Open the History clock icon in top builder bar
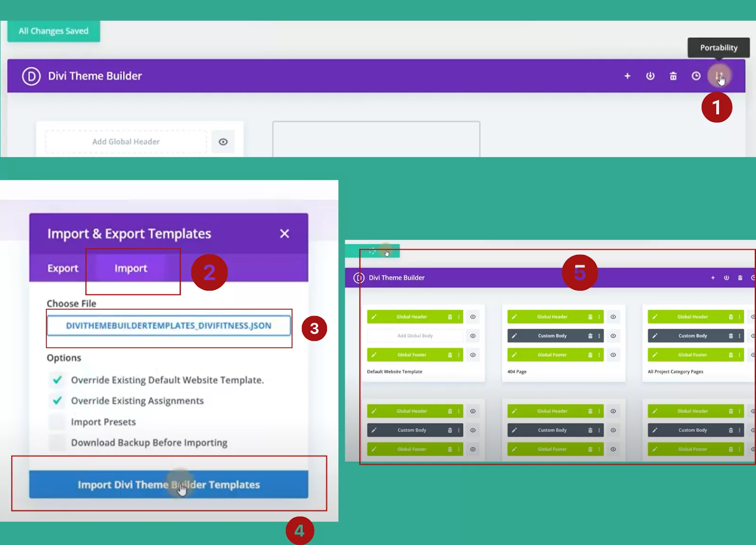This screenshot has height=545, width=756. click(696, 76)
